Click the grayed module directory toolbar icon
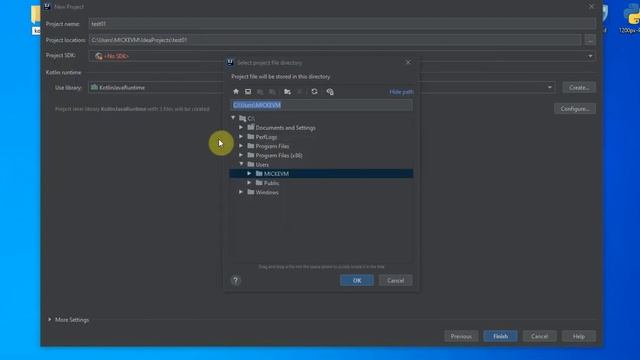 (x=272, y=91)
